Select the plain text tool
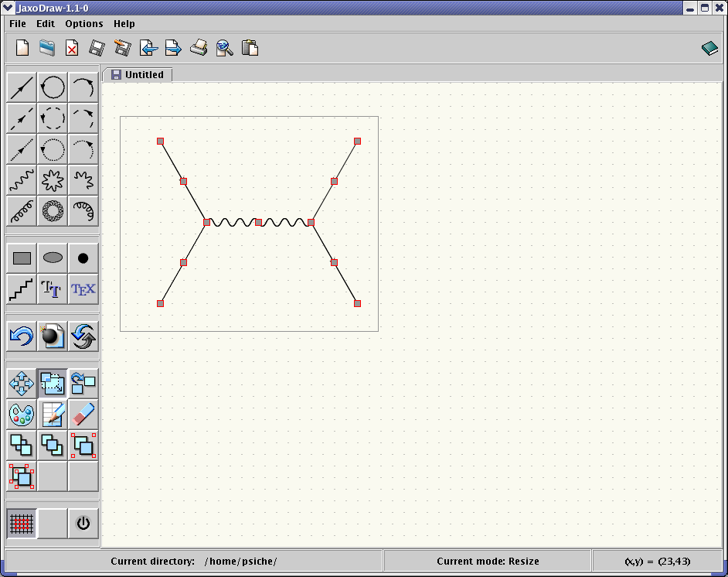Screen dimensions: 728x577 [53, 289]
